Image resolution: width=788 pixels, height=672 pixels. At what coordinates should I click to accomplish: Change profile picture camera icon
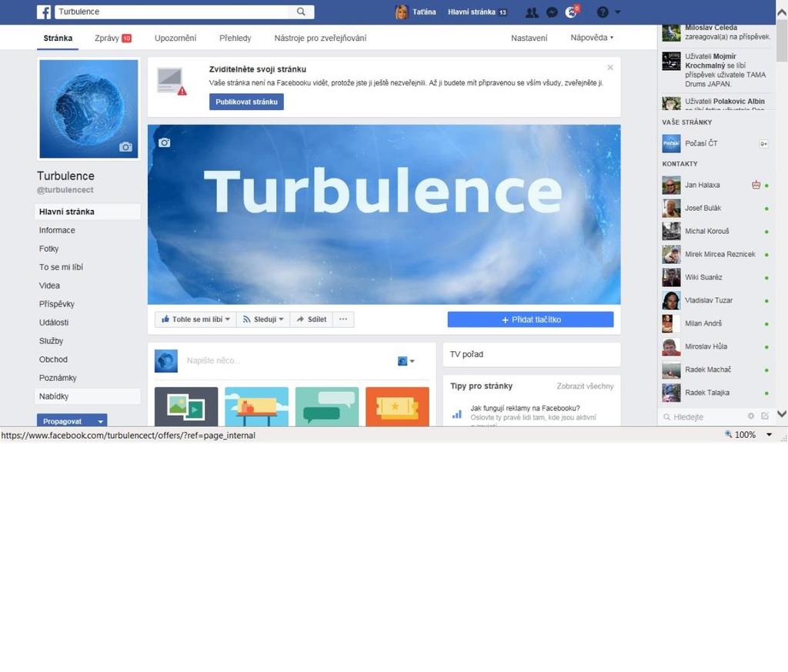pyautogui.click(x=125, y=147)
